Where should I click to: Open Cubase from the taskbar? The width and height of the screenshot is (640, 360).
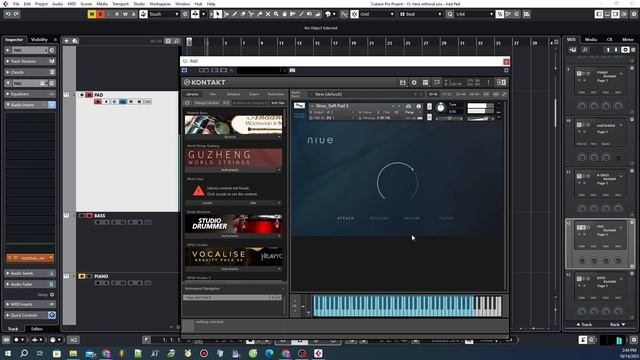coord(318,353)
